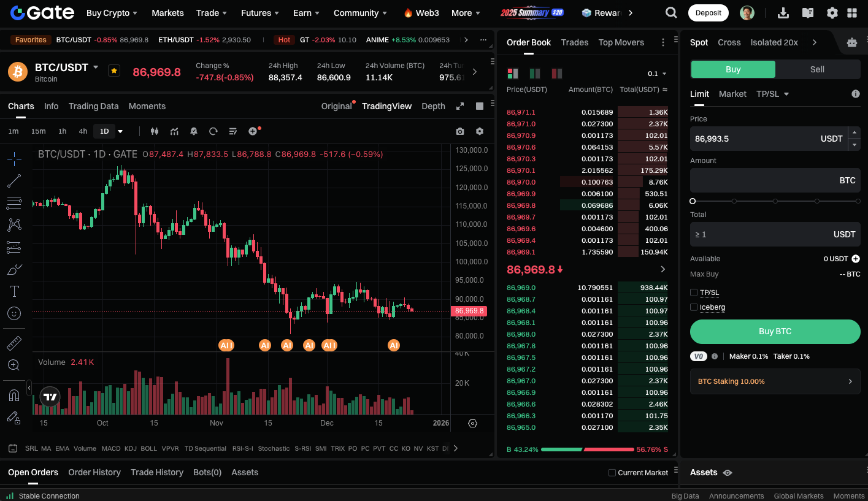Switch to the Trades tab

575,42
